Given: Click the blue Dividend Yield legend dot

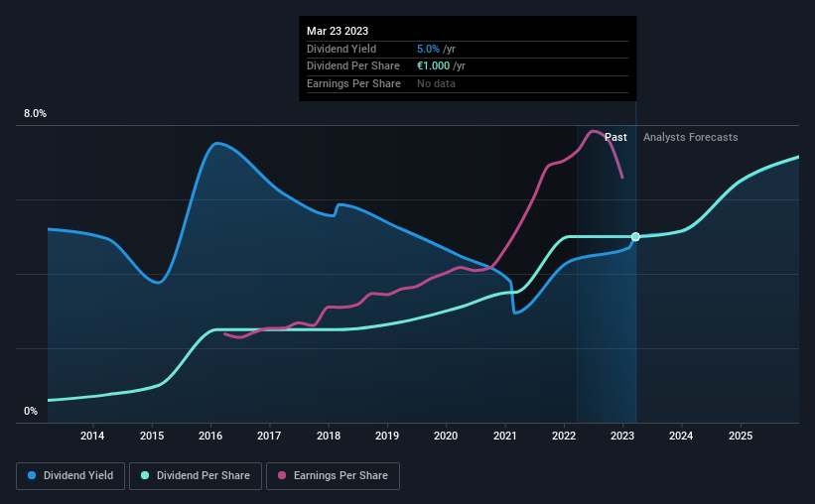Looking at the screenshot, I should (32, 475).
